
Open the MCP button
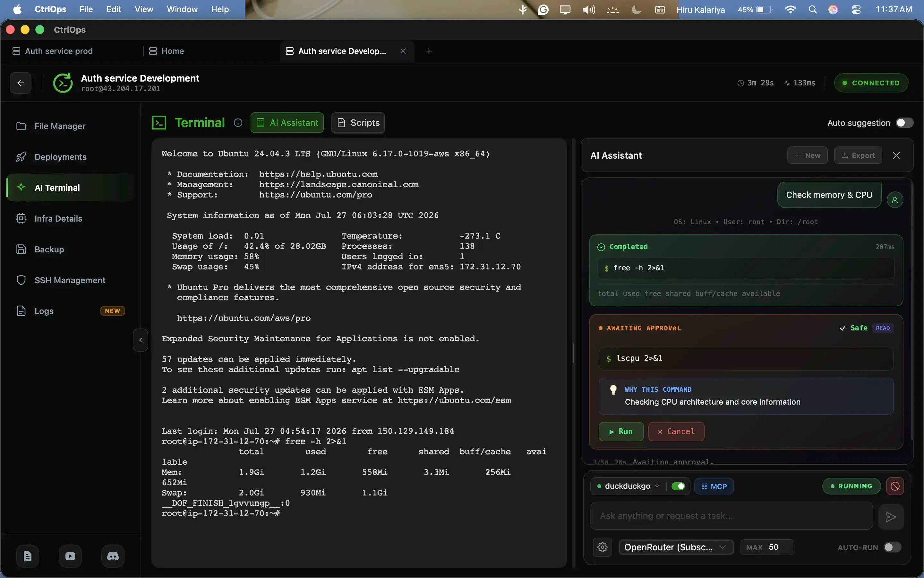pyautogui.click(x=714, y=486)
